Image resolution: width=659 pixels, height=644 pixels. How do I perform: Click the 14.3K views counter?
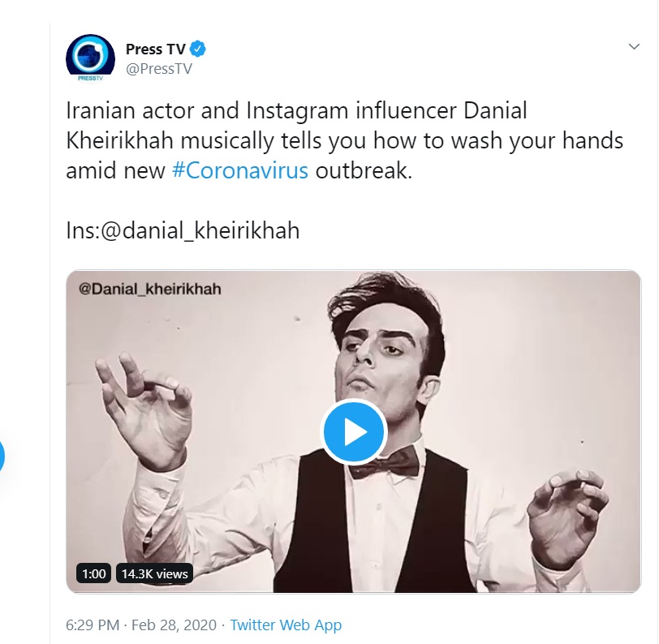click(x=153, y=575)
